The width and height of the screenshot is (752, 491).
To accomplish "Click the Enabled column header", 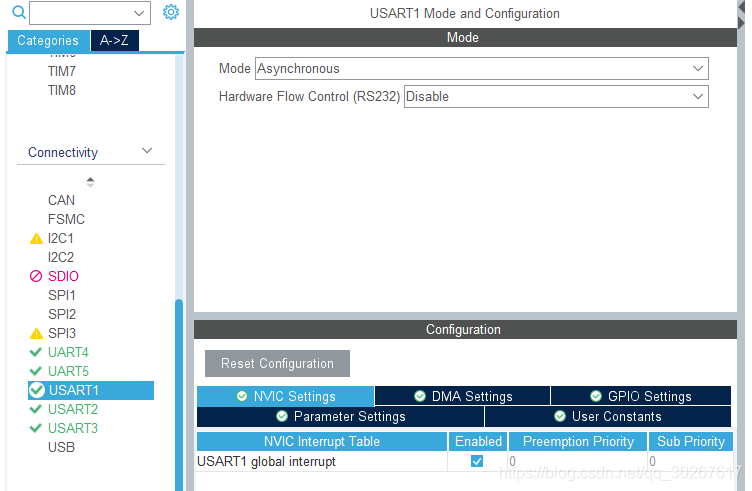I will coord(478,442).
